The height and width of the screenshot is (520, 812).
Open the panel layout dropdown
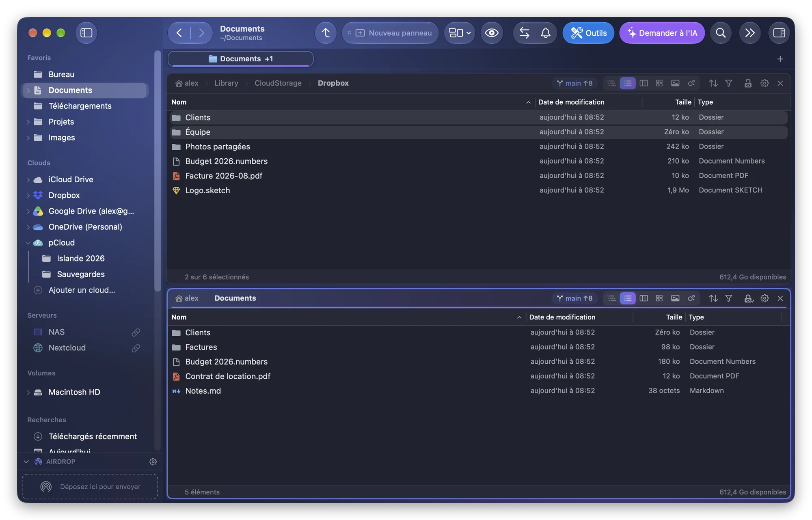point(459,33)
